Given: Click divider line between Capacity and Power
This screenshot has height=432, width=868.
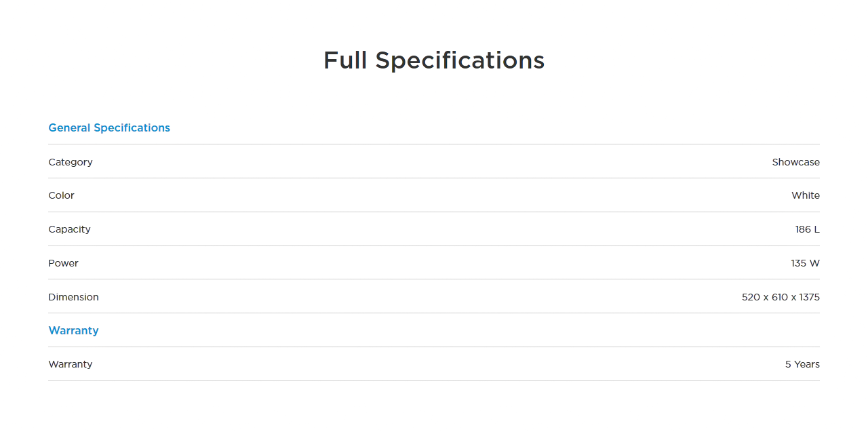Looking at the screenshot, I should [x=434, y=246].
